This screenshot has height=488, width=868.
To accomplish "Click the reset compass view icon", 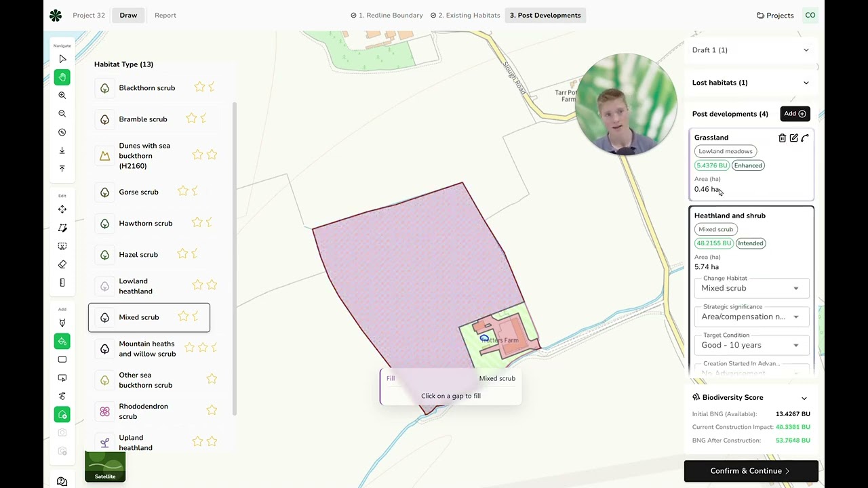I will pyautogui.click(x=62, y=132).
